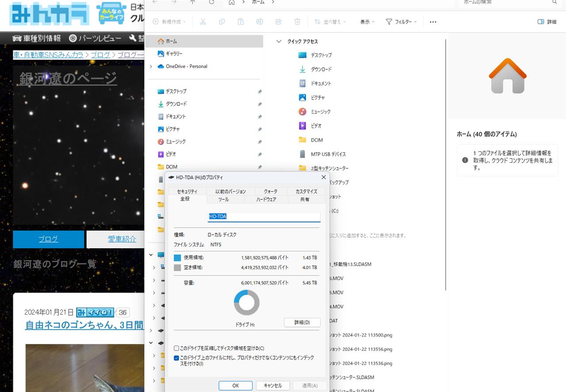Switch to the セキュリティ tab
Screen dimensions: 566x392
coord(187,191)
